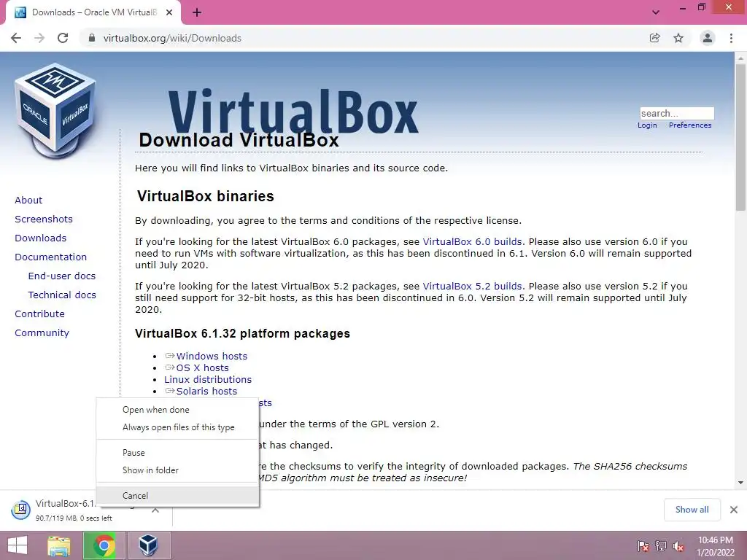
Task: Open End-user docs link
Action: pos(62,276)
